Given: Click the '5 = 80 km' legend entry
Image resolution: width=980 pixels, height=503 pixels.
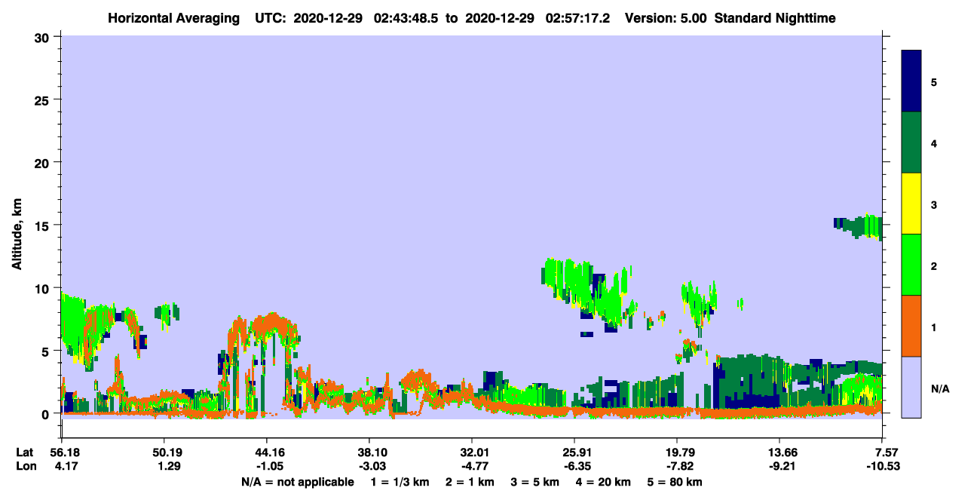Looking at the screenshot, I should 675,482.
